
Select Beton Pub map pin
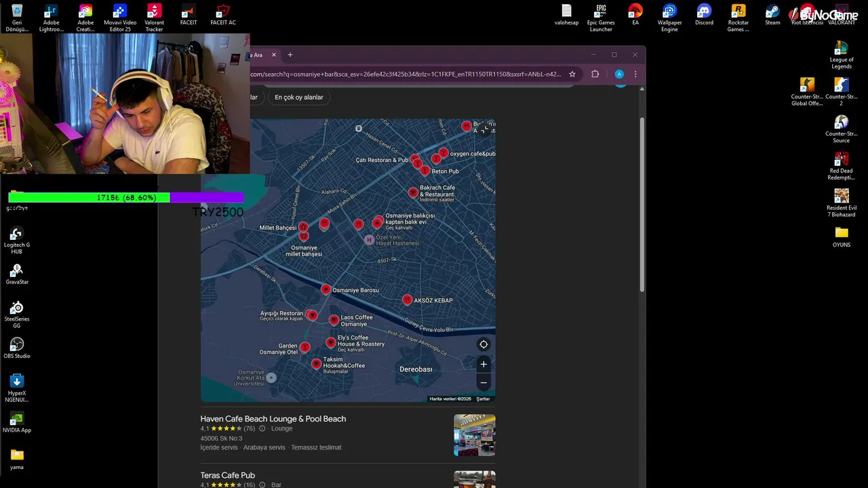pos(425,170)
